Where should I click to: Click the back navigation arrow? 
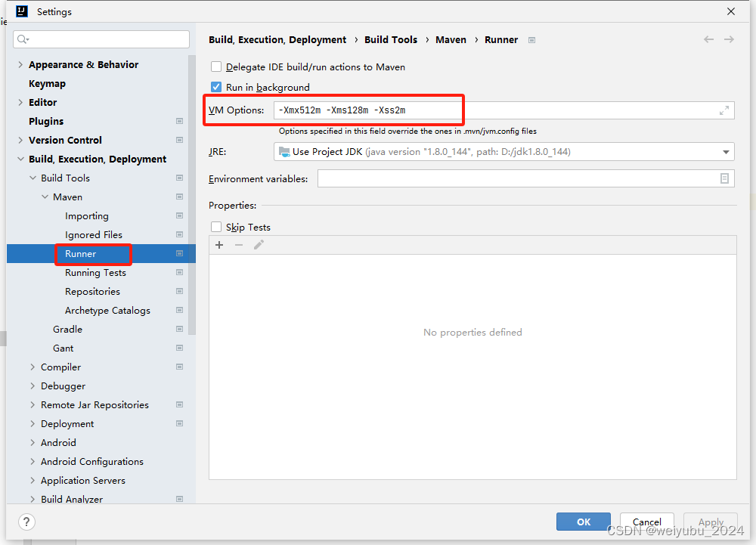click(x=708, y=39)
